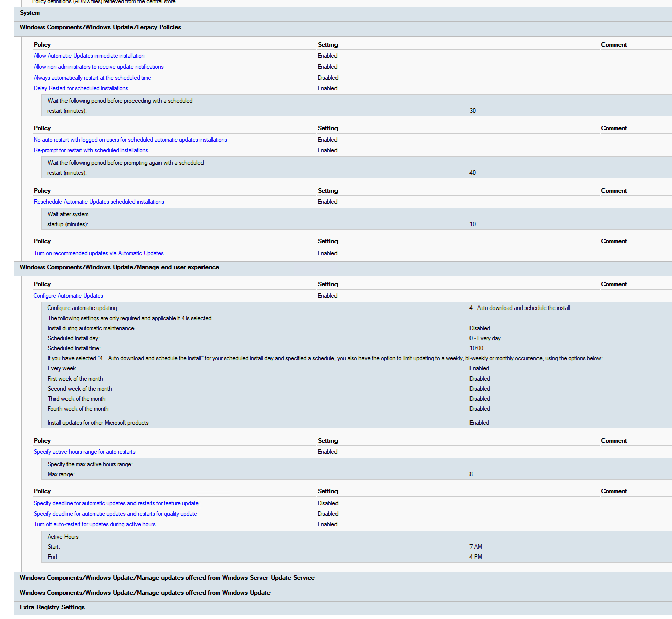The height and width of the screenshot is (619, 672).
Task: Click 'Third week of the month' label
Action: click(x=77, y=399)
